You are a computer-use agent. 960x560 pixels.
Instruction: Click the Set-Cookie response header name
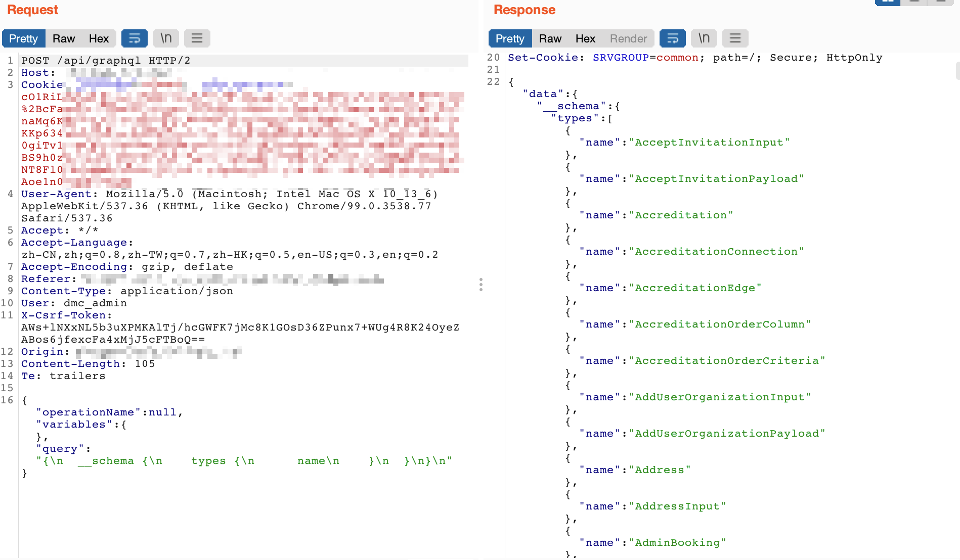(543, 58)
